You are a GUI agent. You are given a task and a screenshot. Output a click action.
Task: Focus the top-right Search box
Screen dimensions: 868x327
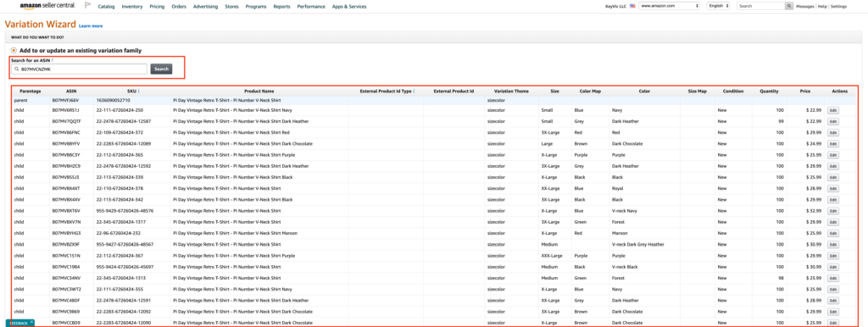point(761,6)
